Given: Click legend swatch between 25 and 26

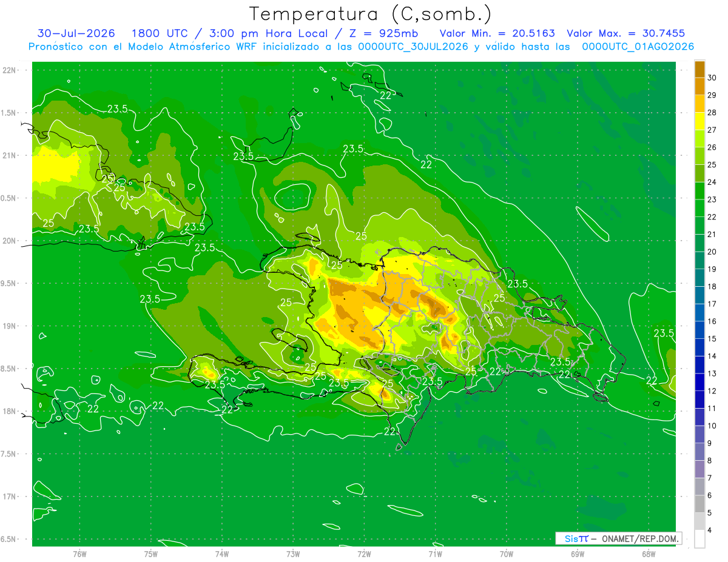Looking at the screenshot, I should pos(699,156).
